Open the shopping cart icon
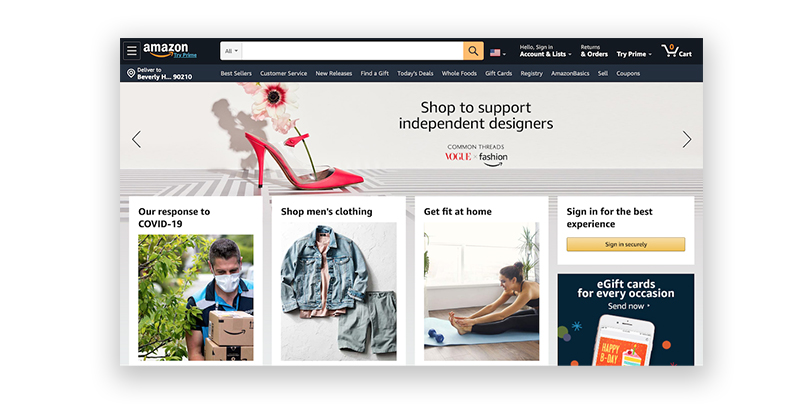800x404 pixels. [677, 51]
